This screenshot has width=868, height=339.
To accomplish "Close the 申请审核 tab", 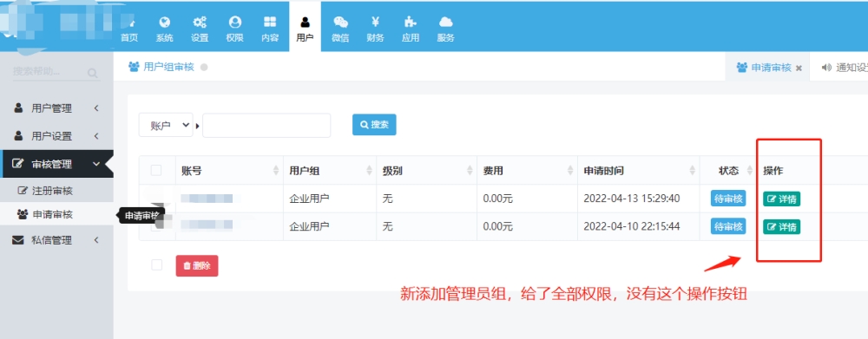I will coord(799,68).
